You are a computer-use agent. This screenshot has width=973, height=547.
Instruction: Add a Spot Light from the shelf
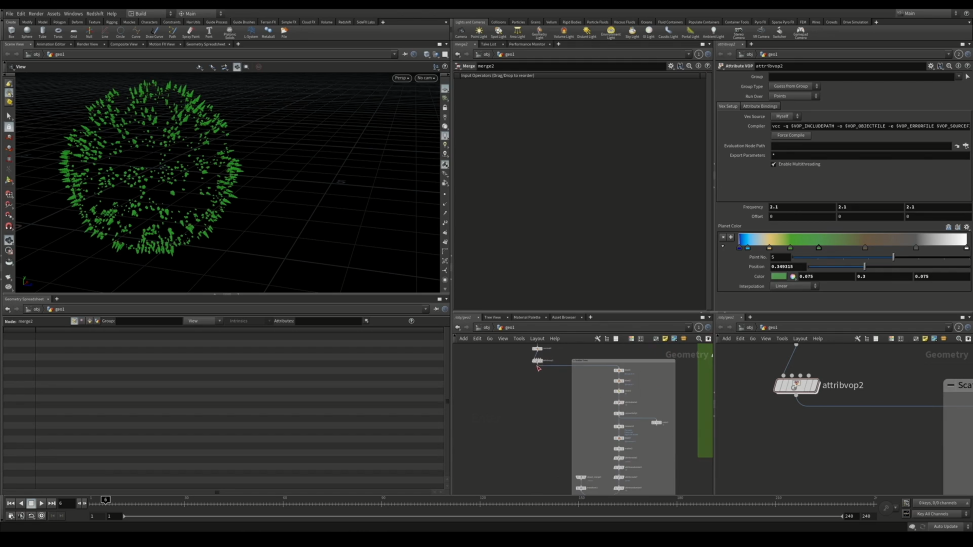(x=498, y=32)
